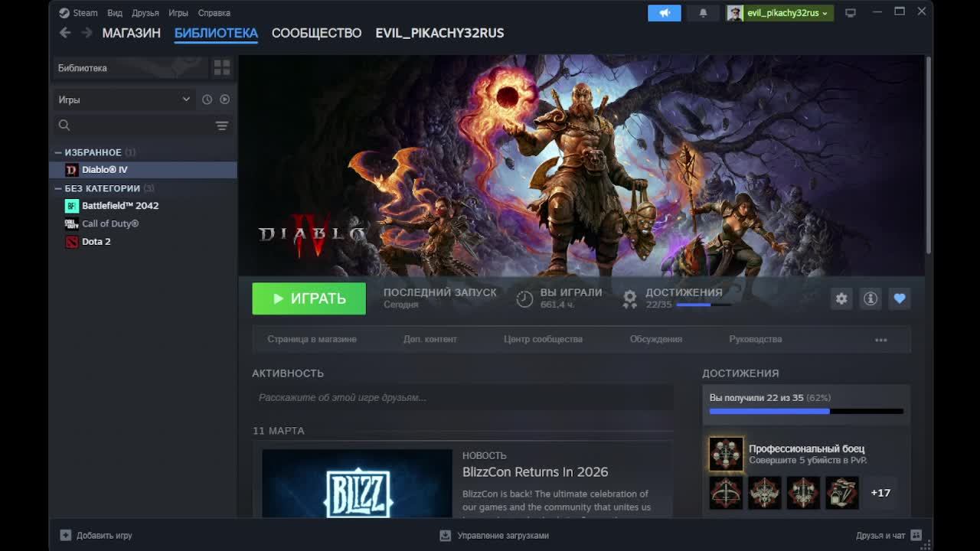Viewport: 980px width, 551px height.
Task: Open Руководства link
Action: tap(756, 339)
